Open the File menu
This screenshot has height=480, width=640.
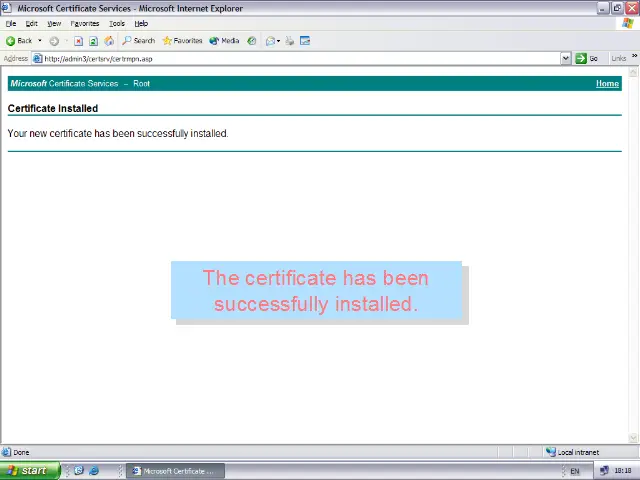click(x=11, y=24)
